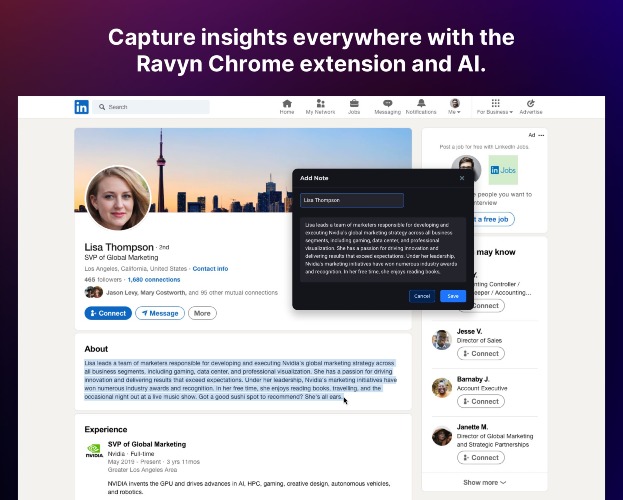Click the LinkedIn search field
This screenshot has width=623, height=500.
[x=151, y=107]
